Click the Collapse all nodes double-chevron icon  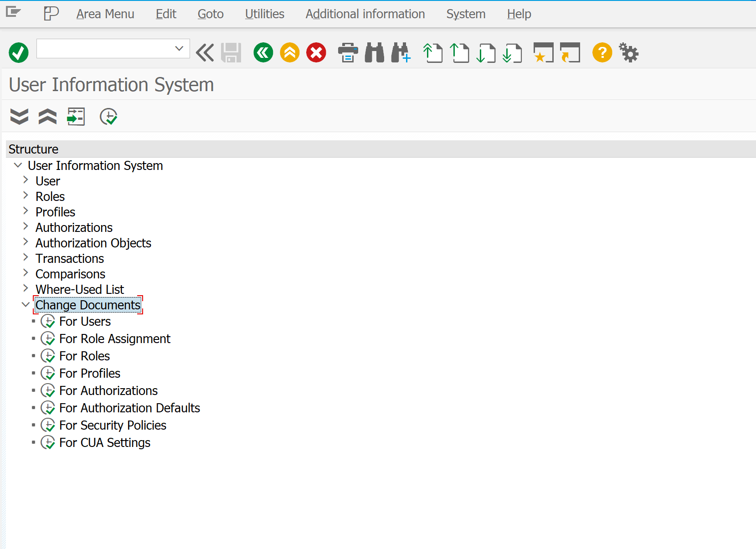pos(47,117)
